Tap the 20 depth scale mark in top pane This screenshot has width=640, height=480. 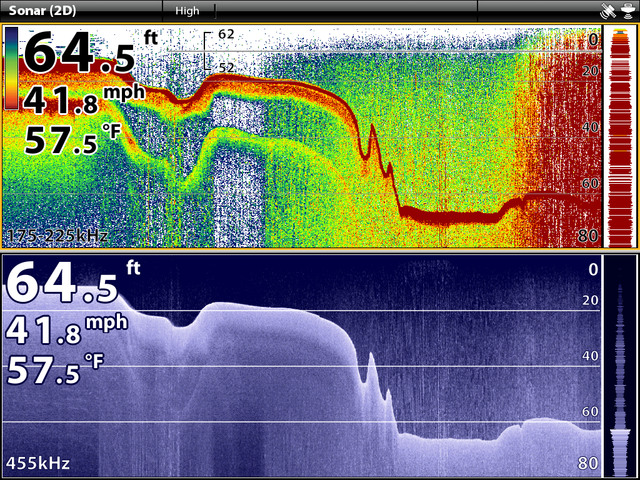[x=590, y=71]
